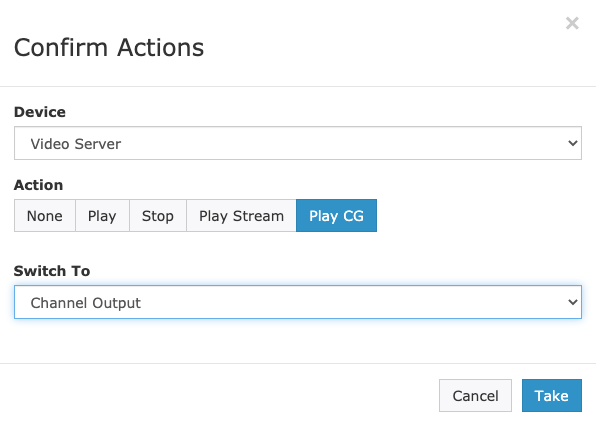The image size is (596, 424).
Task: Select the Play CG action
Action: click(336, 216)
